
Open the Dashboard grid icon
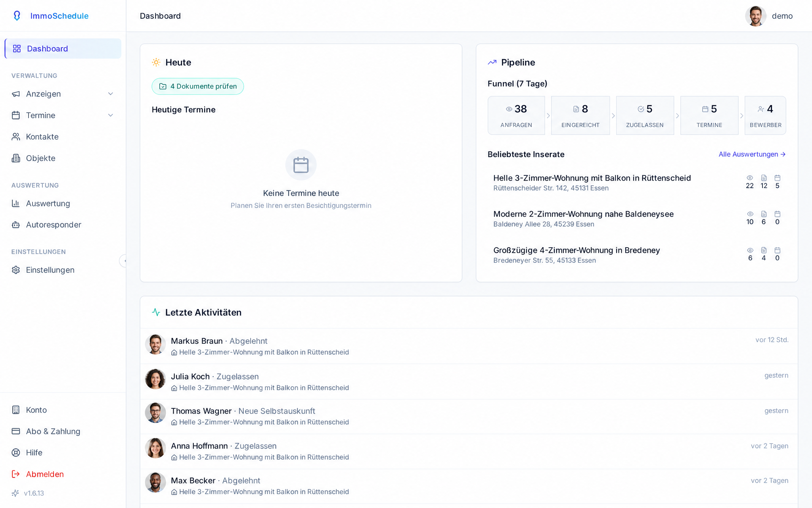17,48
